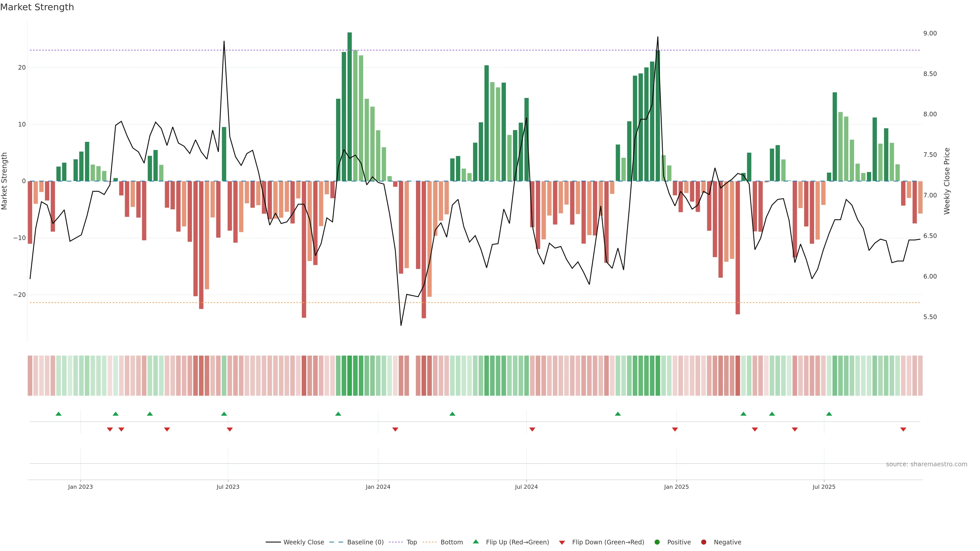Click the red Flip Down triangle legend icon
The image size is (980, 551).
(562, 543)
